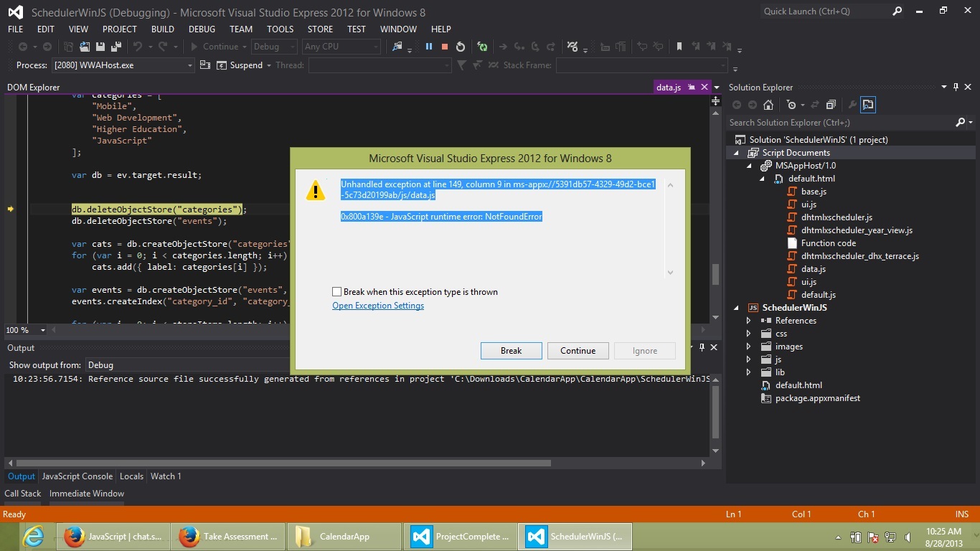Click the red Stop Debugging icon
This screenshot has height=551, width=980.
point(445,47)
